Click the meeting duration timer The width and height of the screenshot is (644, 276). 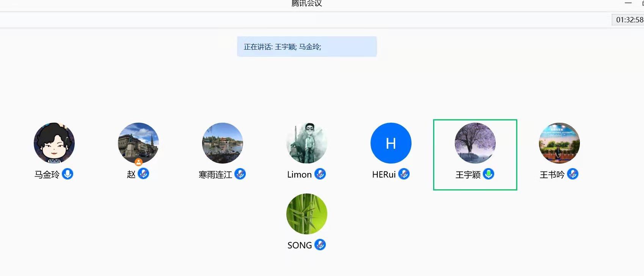point(629,20)
